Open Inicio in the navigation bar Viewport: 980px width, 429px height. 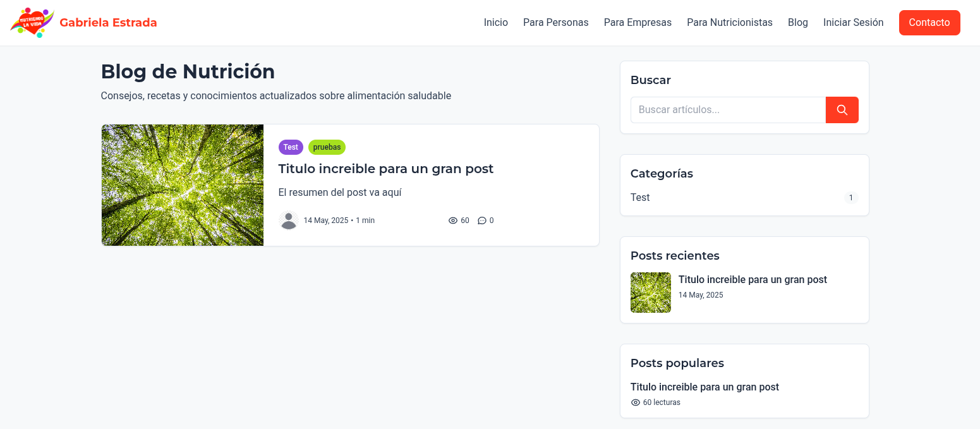click(x=496, y=23)
